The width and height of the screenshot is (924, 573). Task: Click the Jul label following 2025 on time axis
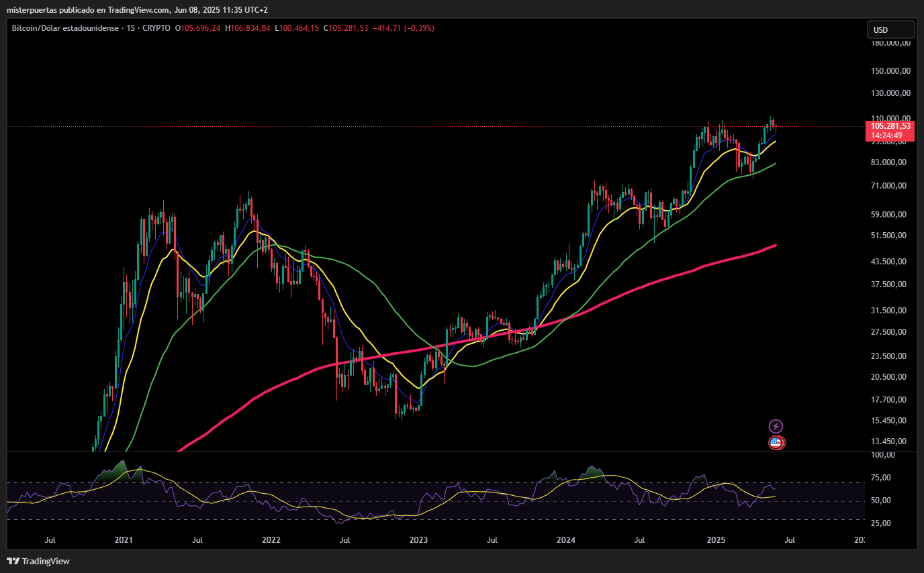(790, 540)
